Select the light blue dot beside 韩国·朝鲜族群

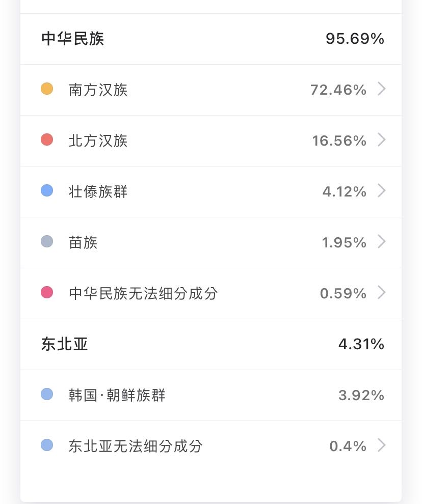click(x=47, y=395)
